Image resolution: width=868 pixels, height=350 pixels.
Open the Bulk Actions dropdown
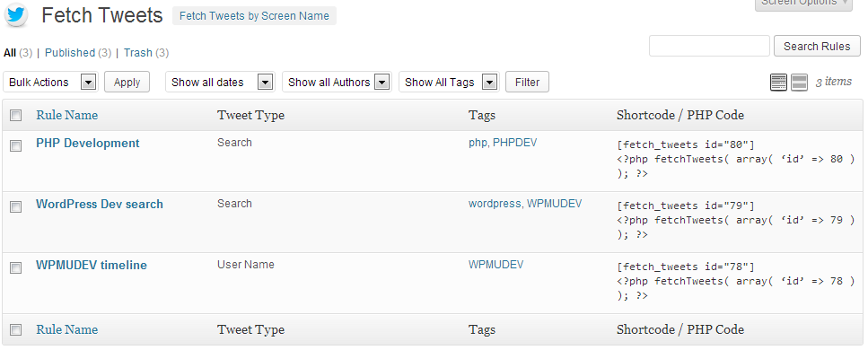(x=50, y=82)
